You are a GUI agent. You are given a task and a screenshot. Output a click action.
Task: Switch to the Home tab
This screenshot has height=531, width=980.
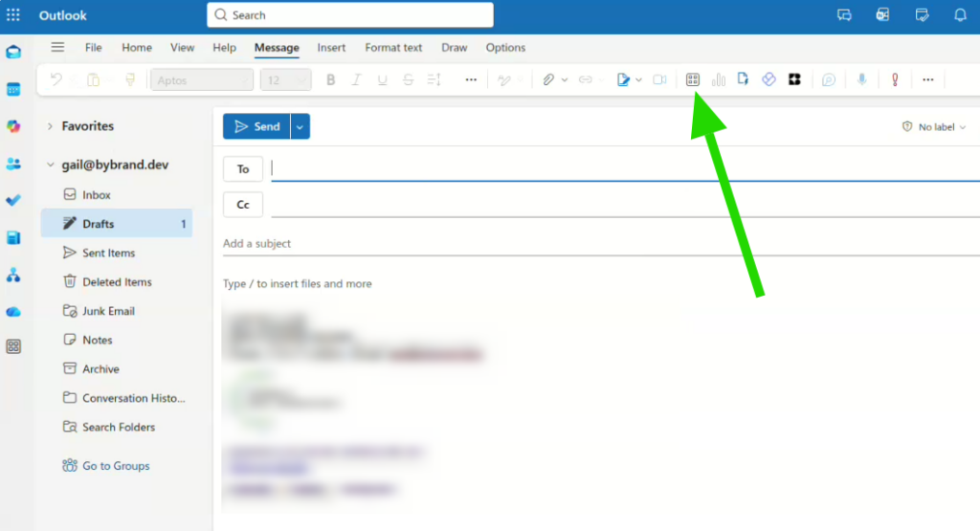click(x=137, y=48)
